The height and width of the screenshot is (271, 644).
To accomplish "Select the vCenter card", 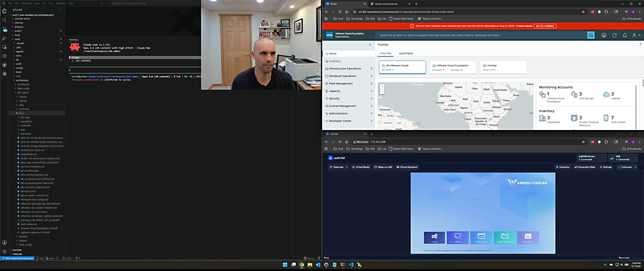I will click(x=503, y=68).
